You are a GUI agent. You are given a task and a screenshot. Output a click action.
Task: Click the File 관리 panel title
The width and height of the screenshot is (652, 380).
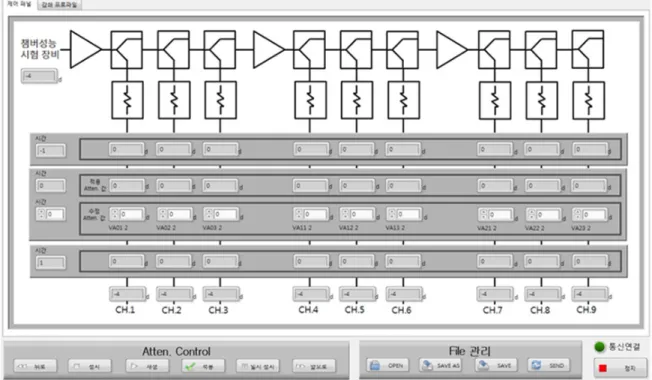click(469, 351)
